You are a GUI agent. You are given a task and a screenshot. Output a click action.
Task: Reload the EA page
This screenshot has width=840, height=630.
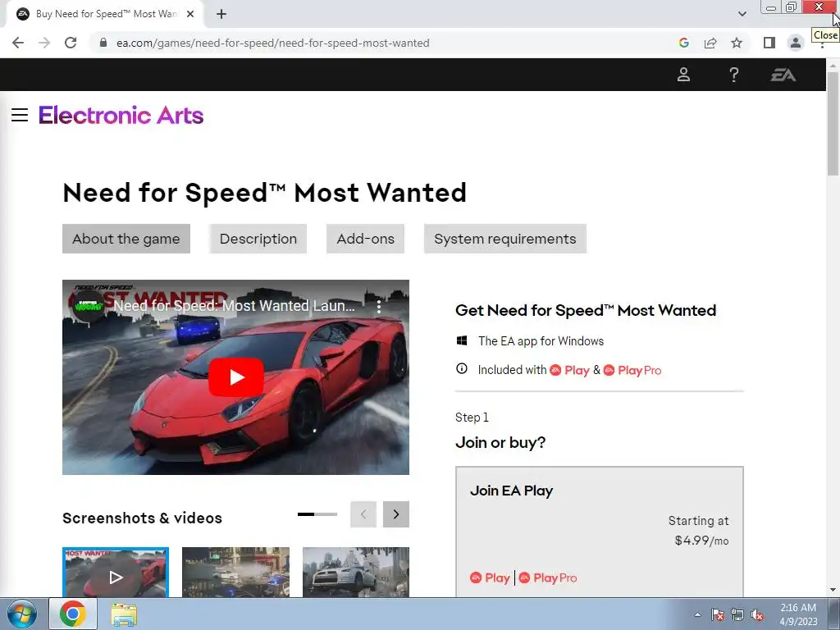(71, 43)
